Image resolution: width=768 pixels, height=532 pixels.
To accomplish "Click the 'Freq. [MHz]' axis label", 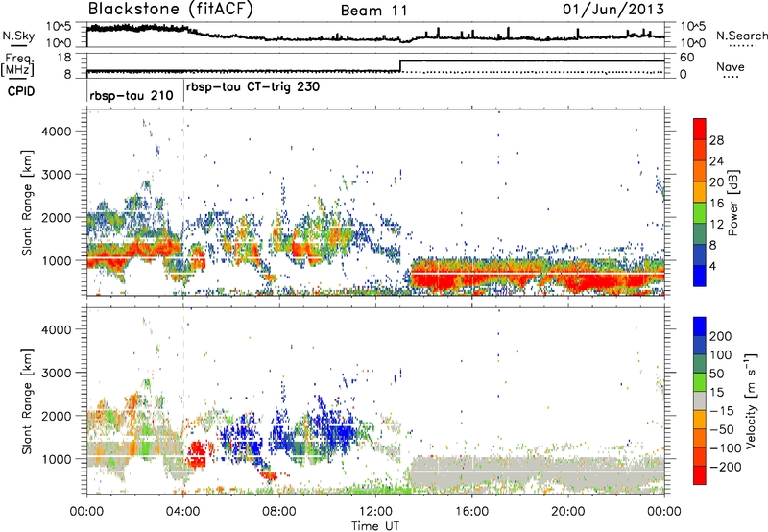I will pos(17,65).
